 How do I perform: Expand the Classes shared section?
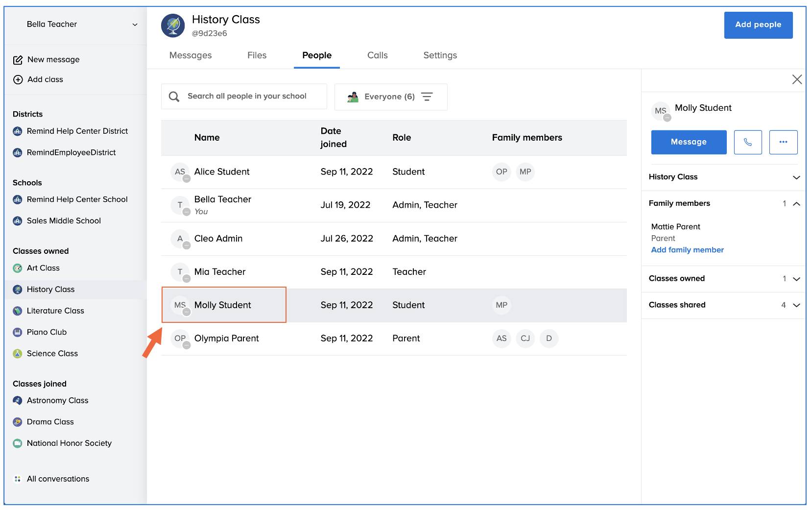tap(796, 305)
